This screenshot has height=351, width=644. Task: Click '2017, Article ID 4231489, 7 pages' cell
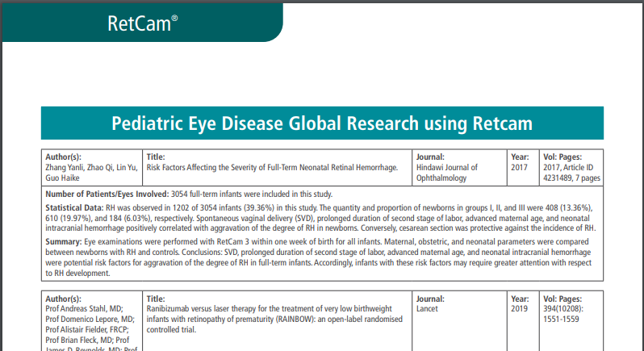[571, 173]
